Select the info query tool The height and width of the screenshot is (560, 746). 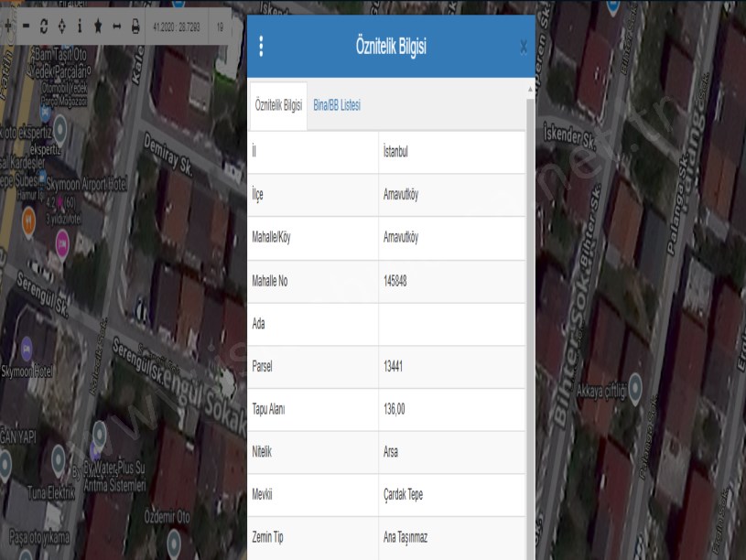point(80,27)
